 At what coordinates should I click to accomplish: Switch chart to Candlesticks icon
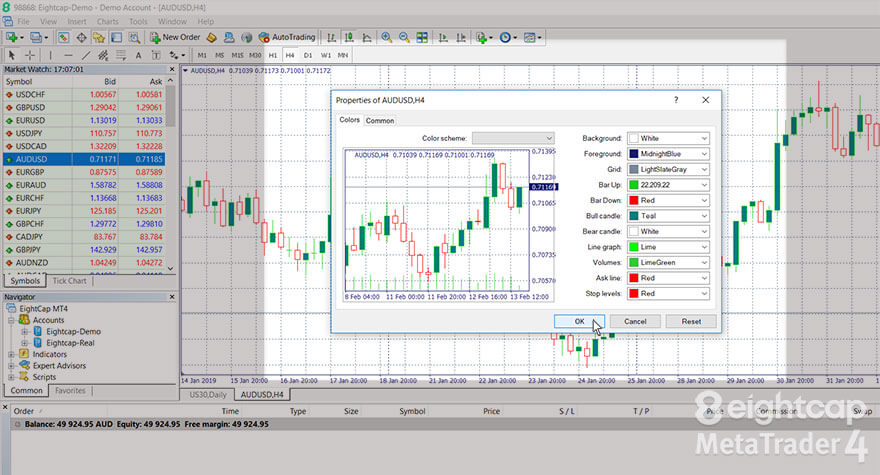[x=349, y=37]
